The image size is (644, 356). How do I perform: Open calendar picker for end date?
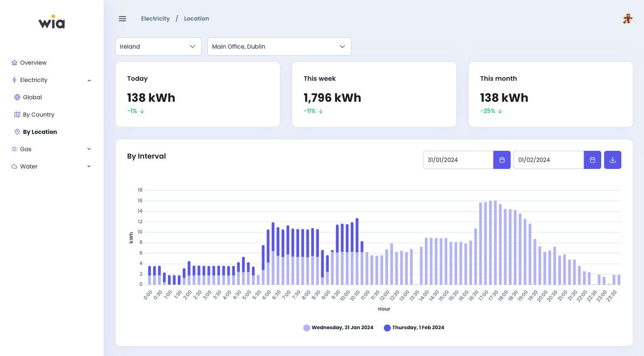[593, 160]
